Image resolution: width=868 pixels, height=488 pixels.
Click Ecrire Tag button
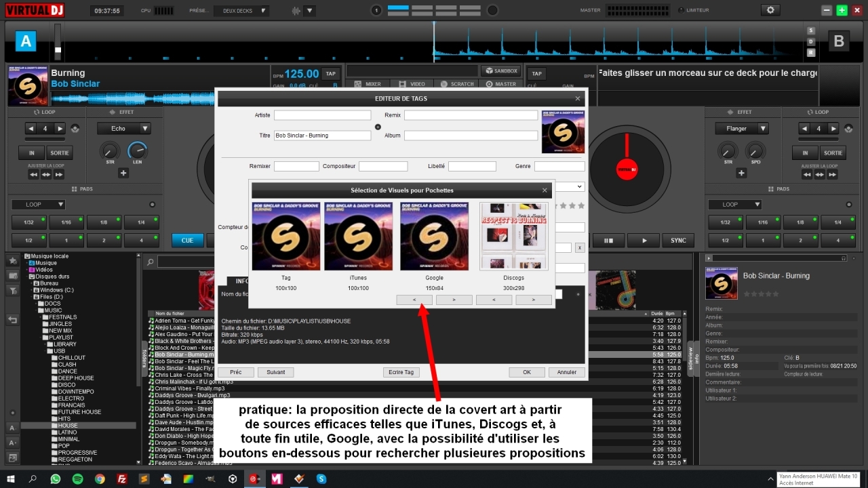click(401, 372)
